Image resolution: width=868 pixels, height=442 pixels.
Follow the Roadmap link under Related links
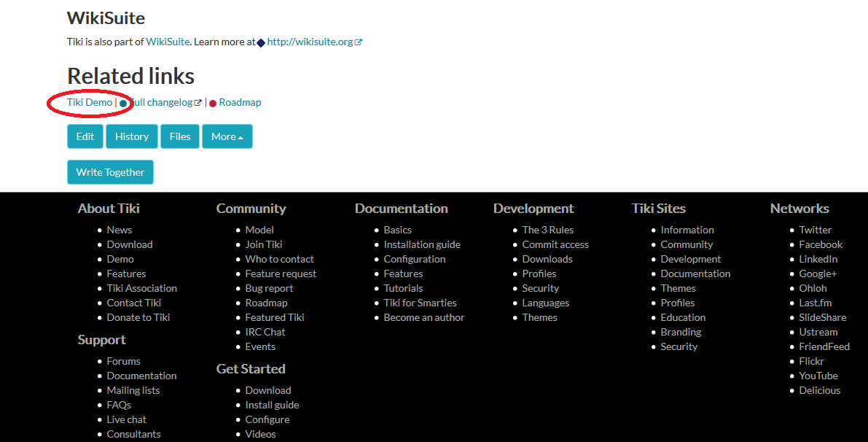240,102
